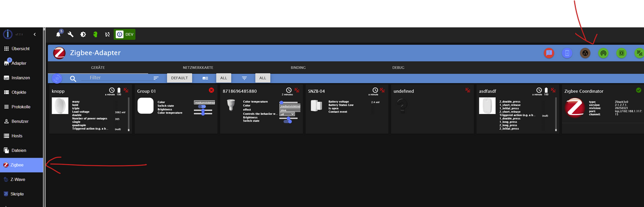The image size is (644, 207).
Task: Focus the Filter input field
Action: (117, 78)
